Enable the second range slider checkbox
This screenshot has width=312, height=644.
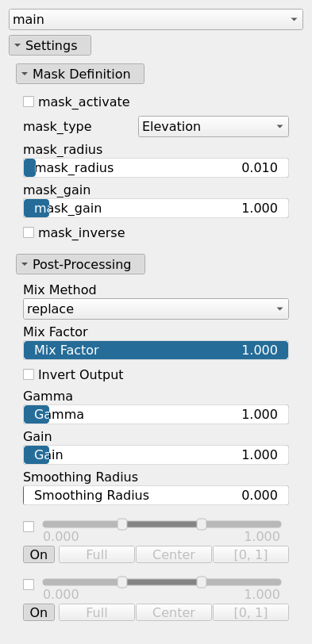pyautogui.click(x=29, y=585)
